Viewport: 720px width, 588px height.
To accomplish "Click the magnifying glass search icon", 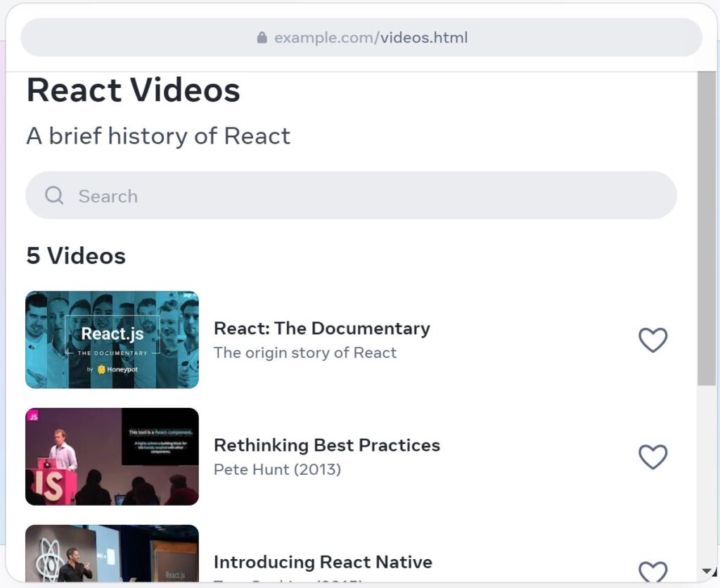I will (54, 196).
